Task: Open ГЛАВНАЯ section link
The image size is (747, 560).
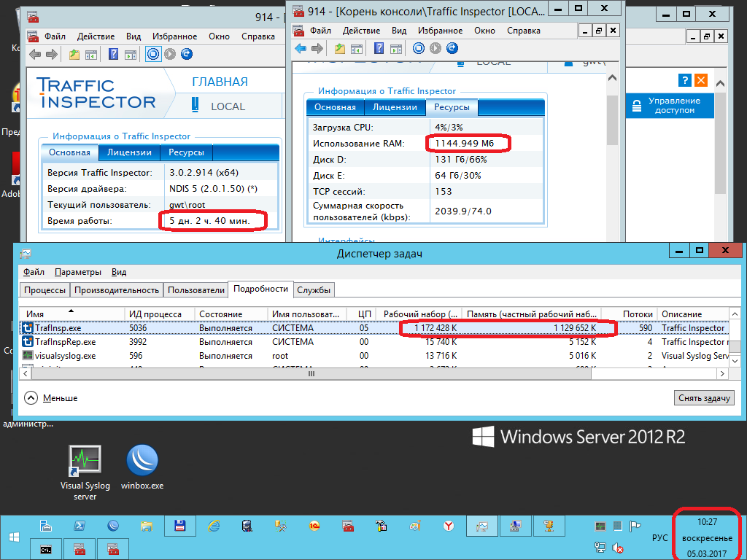Action: [x=220, y=82]
